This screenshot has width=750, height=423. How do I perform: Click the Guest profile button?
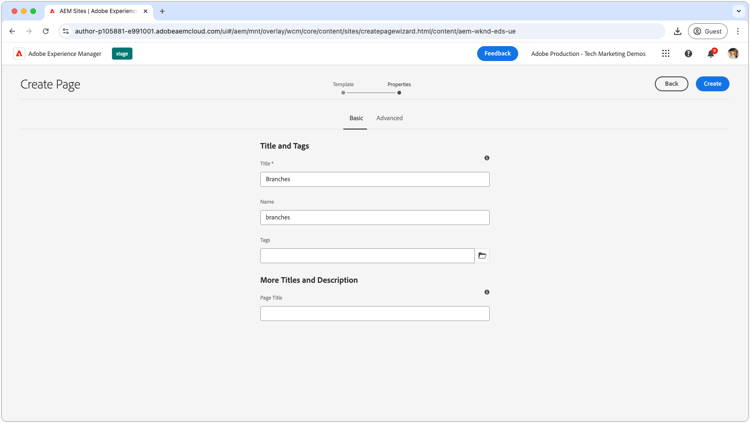707,31
